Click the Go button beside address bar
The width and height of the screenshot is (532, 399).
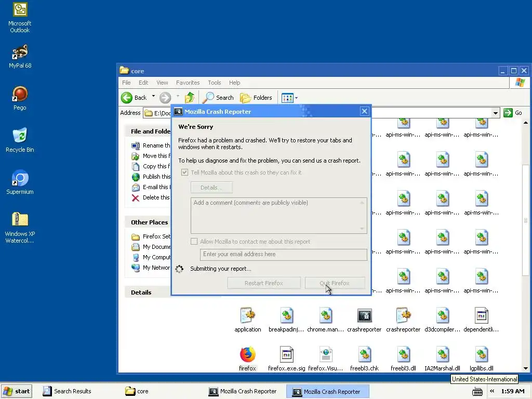513,113
